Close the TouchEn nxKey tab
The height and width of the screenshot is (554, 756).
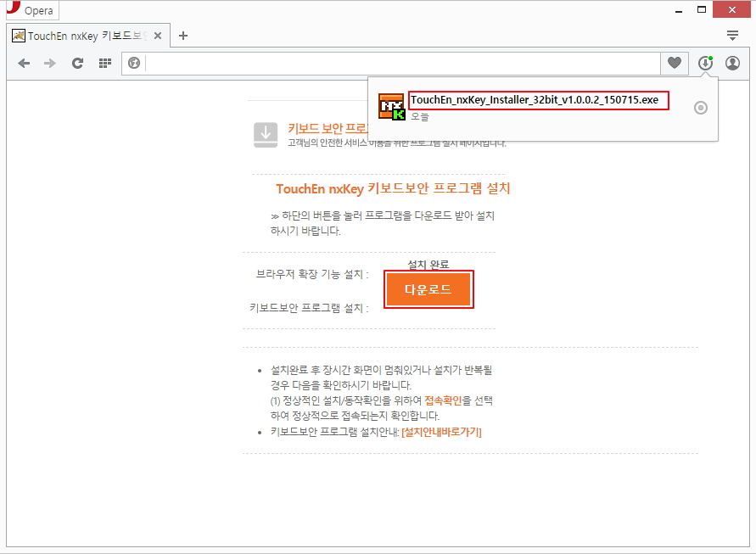[157, 36]
